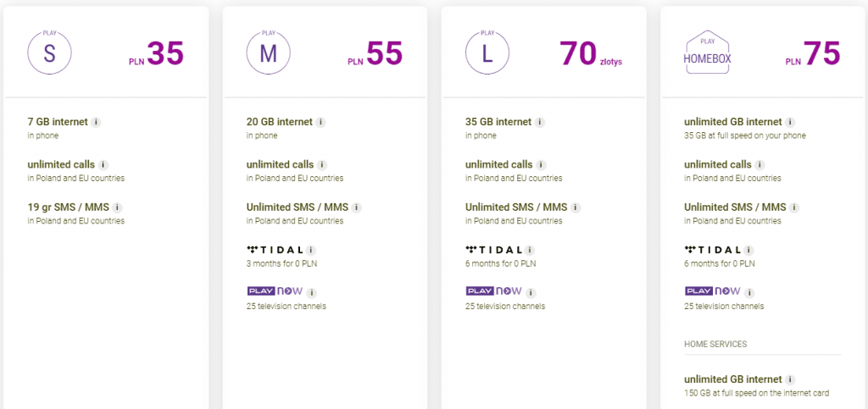The height and width of the screenshot is (409, 868).
Task: Open info icon beside 20 GB internet
Action: (x=320, y=122)
